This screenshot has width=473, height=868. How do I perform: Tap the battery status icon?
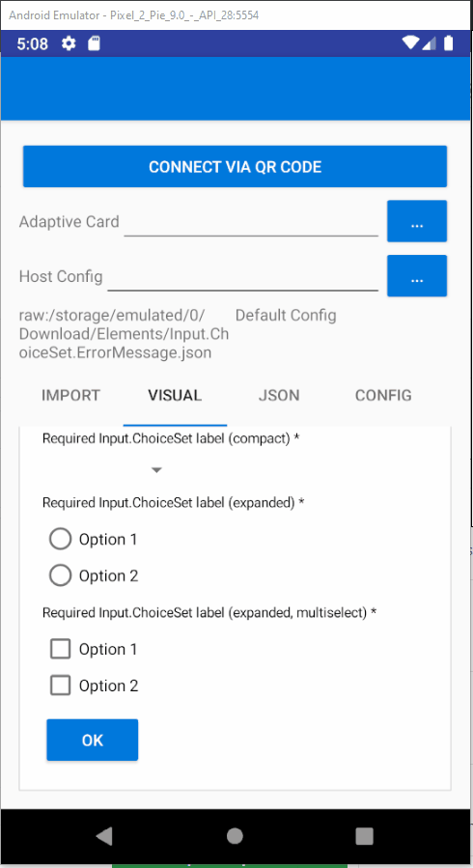point(449,42)
